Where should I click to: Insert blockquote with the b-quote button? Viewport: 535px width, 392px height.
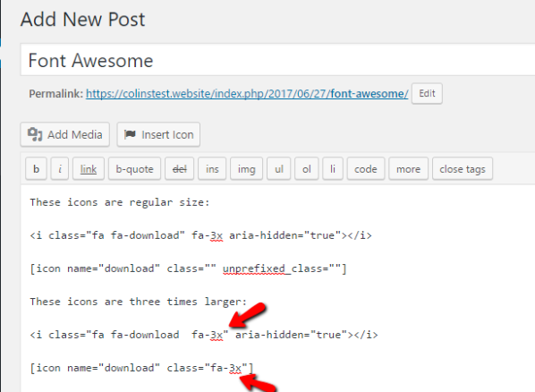tap(134, 168)
